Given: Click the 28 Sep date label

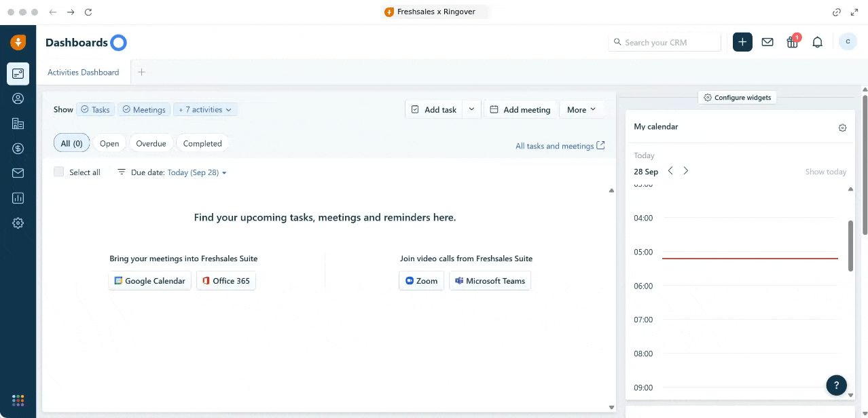Looking at the screenshot, I should pos(646,172).
